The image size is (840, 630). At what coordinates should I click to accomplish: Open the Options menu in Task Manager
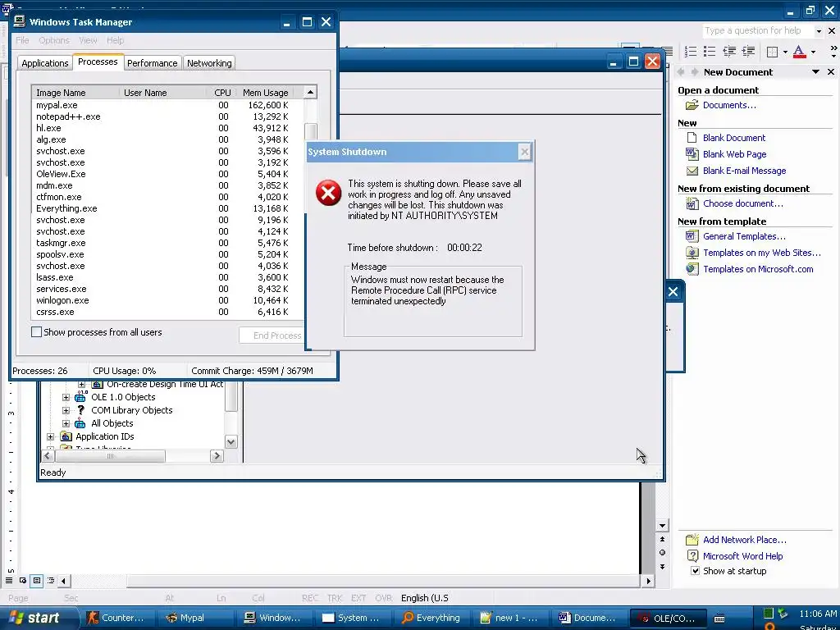tap(54, 40)
